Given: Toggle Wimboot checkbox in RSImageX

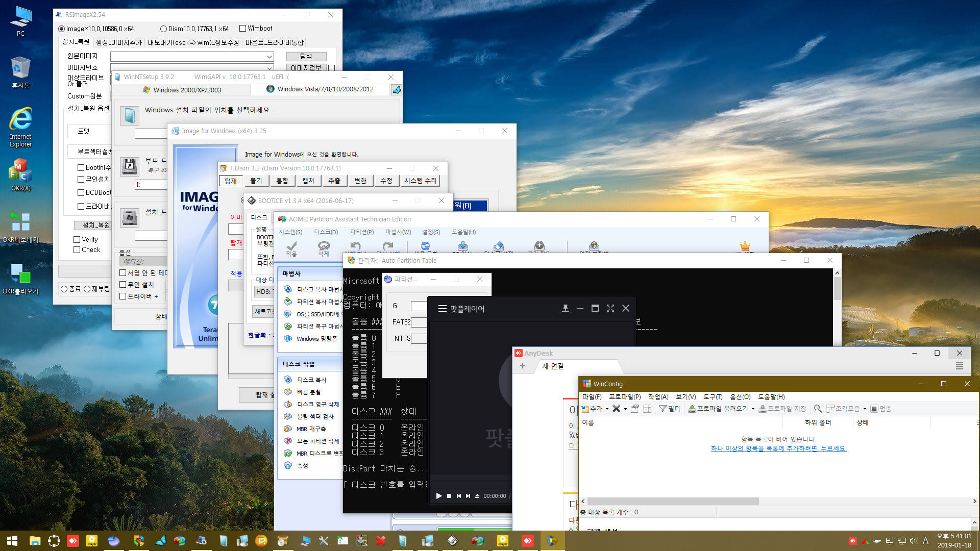Looking at the screenshot, I should pos(256,29).
